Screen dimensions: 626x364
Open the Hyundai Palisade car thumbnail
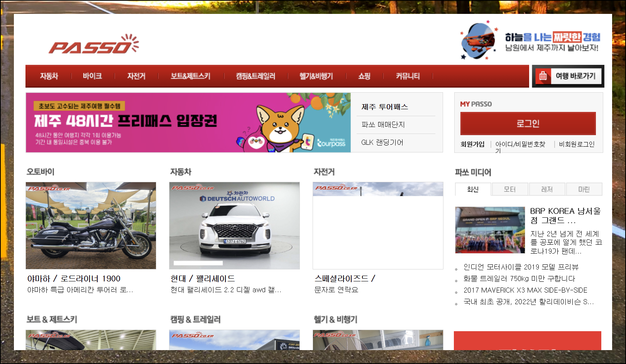[x=234, y=225]
